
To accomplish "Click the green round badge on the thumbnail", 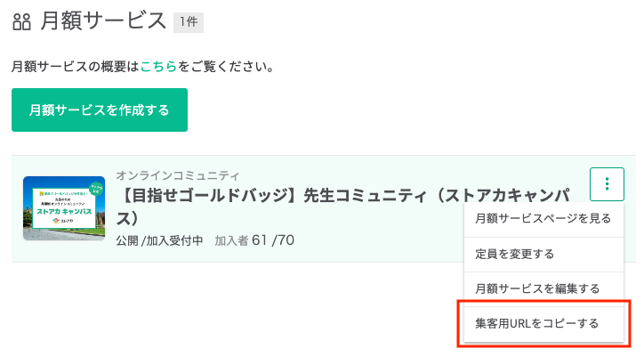I will click(x=97, y=189).
